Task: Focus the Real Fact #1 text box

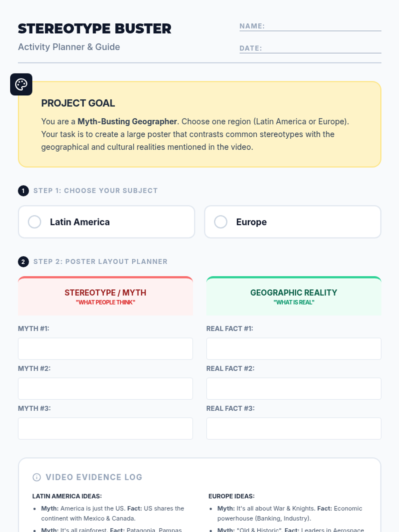Action: 294,349
